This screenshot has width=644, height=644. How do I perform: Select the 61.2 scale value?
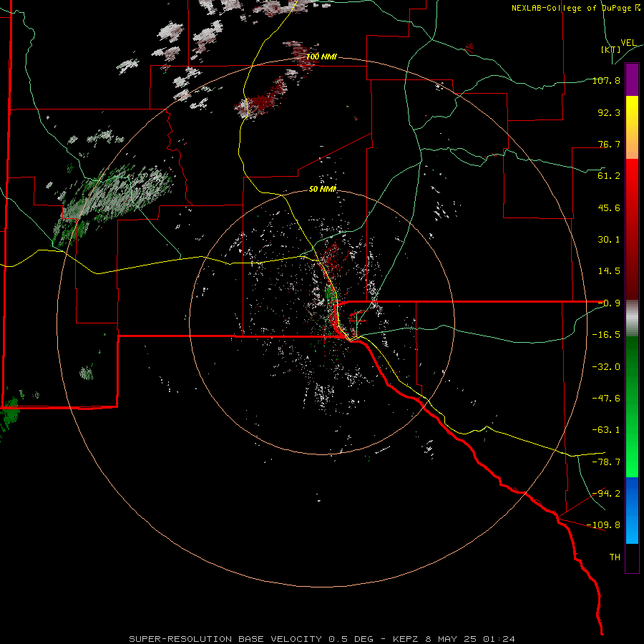(x=609, y=176)
